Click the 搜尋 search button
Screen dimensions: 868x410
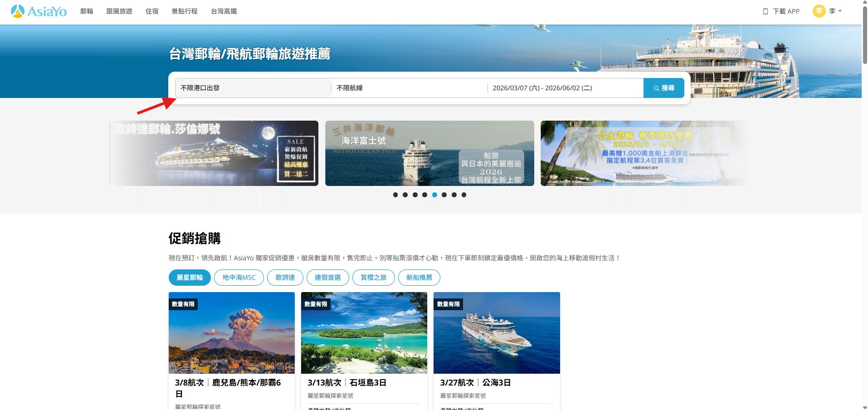tap(663, 88)
